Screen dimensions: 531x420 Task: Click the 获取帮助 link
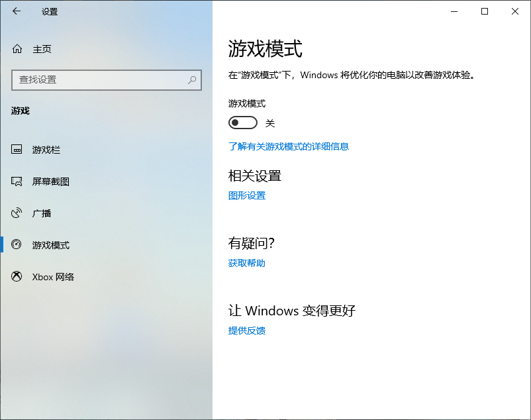click(247, 263)
